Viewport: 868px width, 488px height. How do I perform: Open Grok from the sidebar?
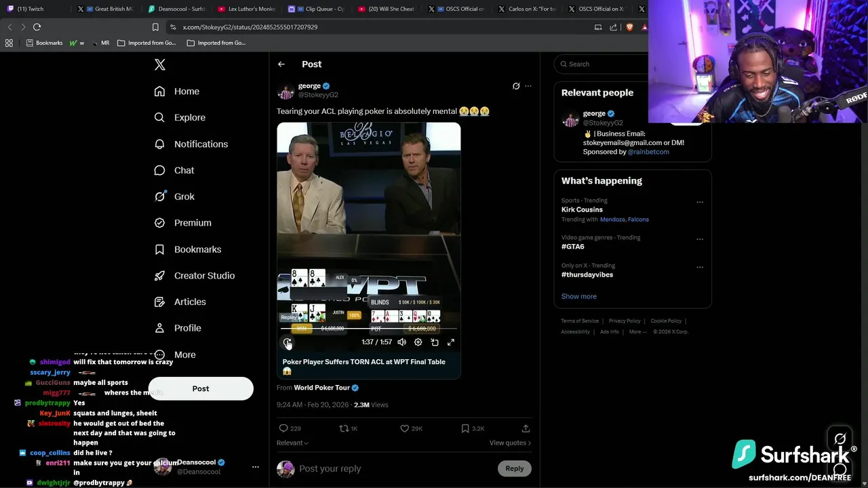(174, 197)
